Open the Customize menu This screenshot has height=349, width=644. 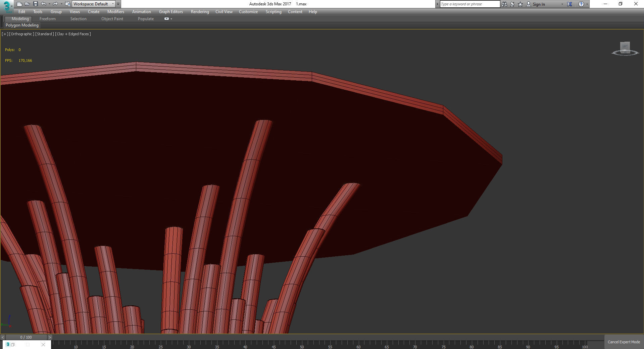(x=248, y=12)
